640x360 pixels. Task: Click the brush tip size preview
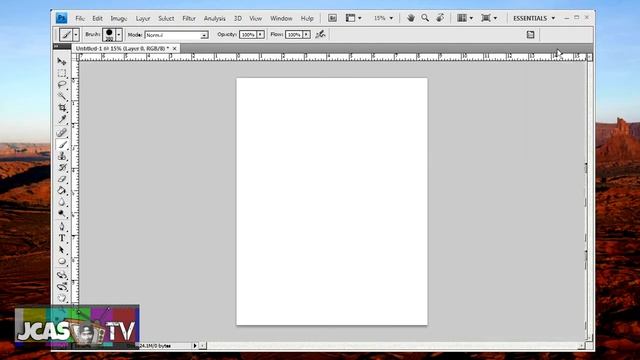coord(109,35)
